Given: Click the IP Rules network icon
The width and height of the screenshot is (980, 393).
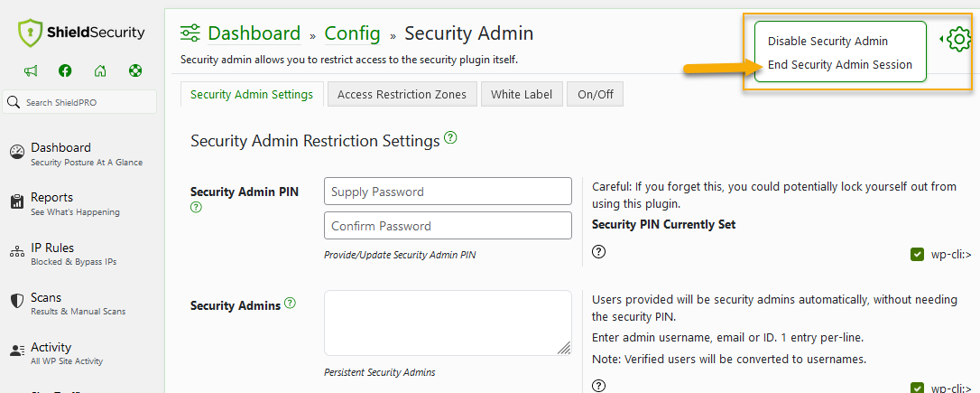Looking at the screenshot, I should coord(16,253).
